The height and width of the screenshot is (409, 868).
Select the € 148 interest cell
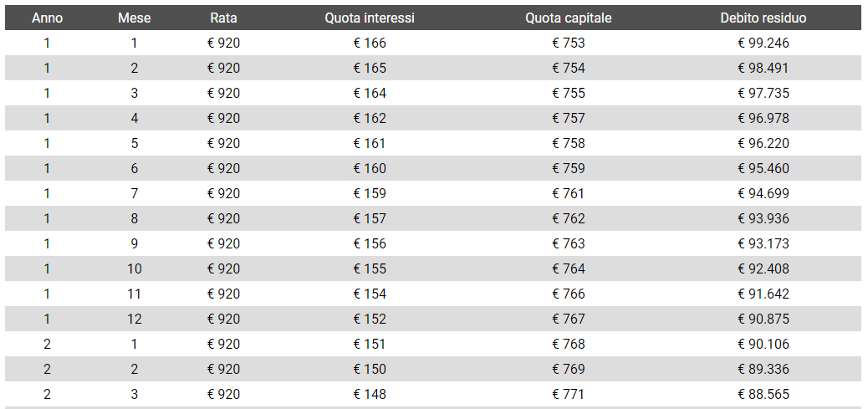370,394
